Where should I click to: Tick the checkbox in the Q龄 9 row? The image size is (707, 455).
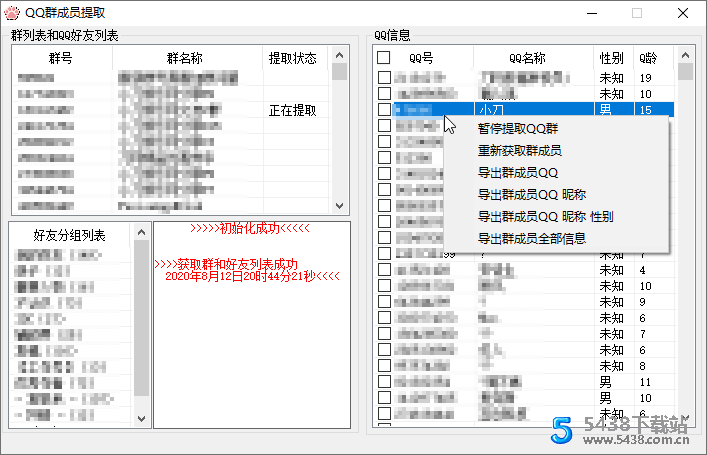tap(384, 302)
